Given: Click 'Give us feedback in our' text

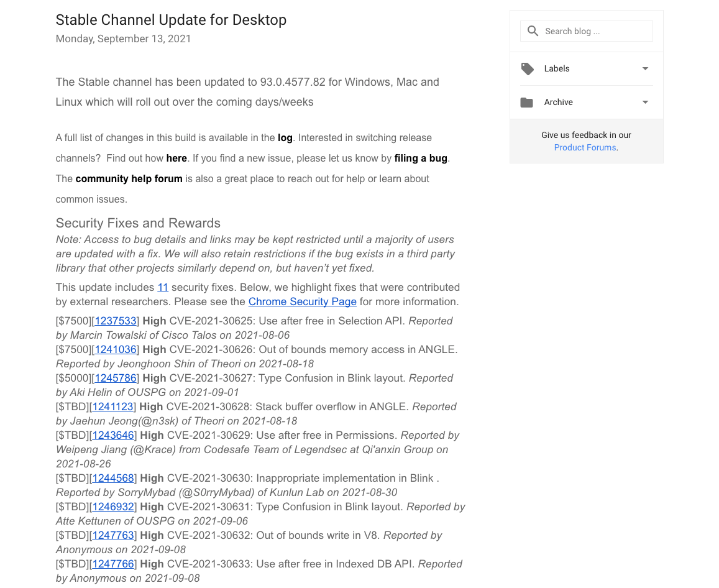Looking at the screenshot, I should click(x=586, y=136).
